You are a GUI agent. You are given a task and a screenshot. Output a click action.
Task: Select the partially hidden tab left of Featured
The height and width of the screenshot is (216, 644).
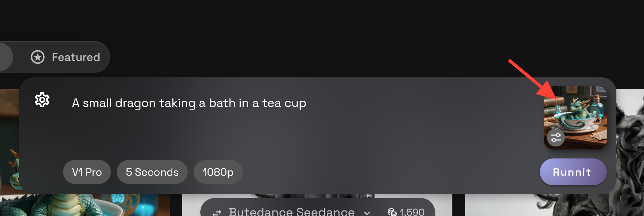click(6, 57)
